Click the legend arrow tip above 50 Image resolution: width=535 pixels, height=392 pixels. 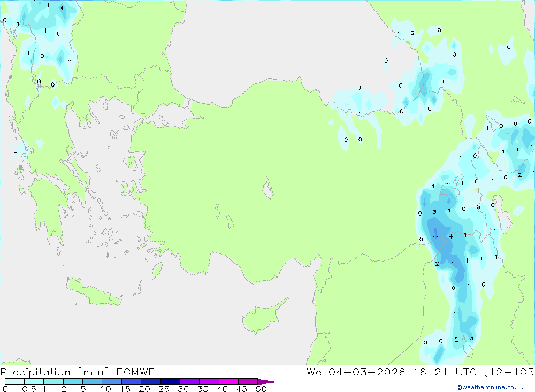(267, 382)
